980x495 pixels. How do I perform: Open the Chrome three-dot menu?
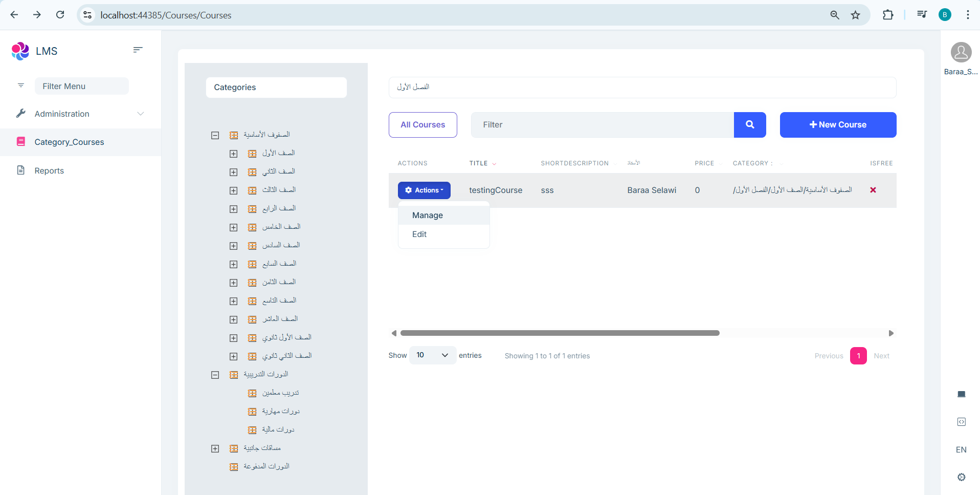[x=968, y=15]
